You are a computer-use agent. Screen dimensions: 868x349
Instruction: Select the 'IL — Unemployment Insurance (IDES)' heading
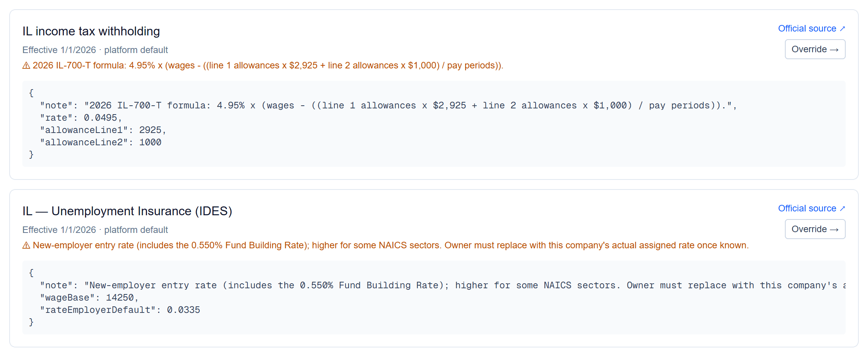click(127, 211)
